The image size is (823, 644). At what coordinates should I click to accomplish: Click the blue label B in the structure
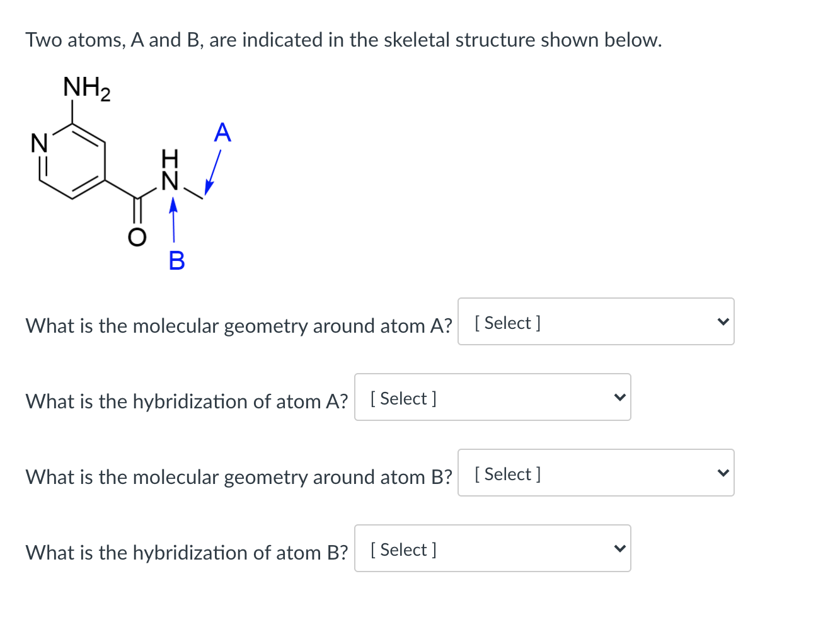(x=176, y=262)
